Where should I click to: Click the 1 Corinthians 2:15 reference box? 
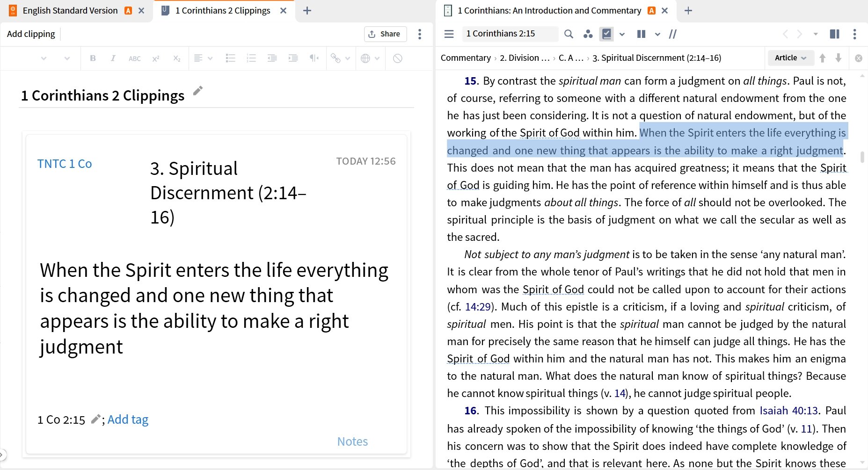coord(510,34)
